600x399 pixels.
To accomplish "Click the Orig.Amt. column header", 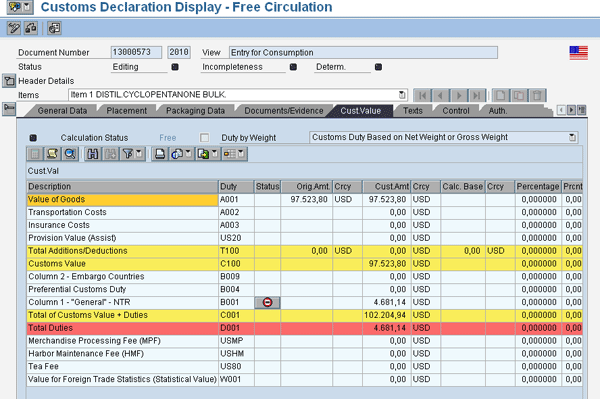I will click(307, 186).
